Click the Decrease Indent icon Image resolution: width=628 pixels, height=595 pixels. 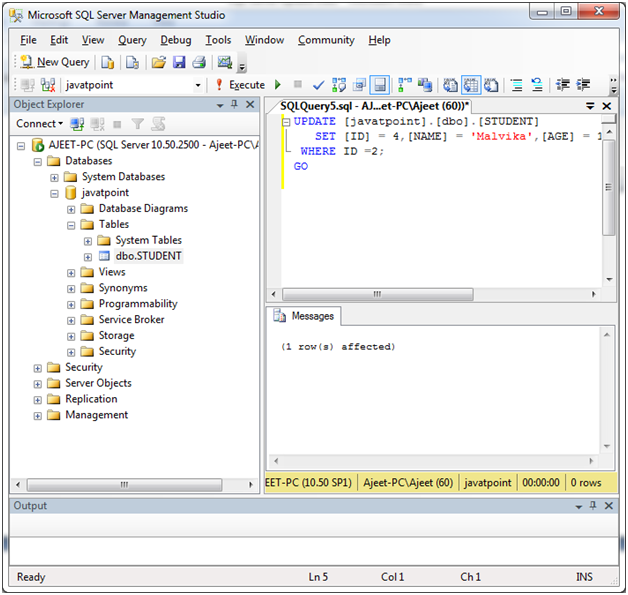click(563, 85)
